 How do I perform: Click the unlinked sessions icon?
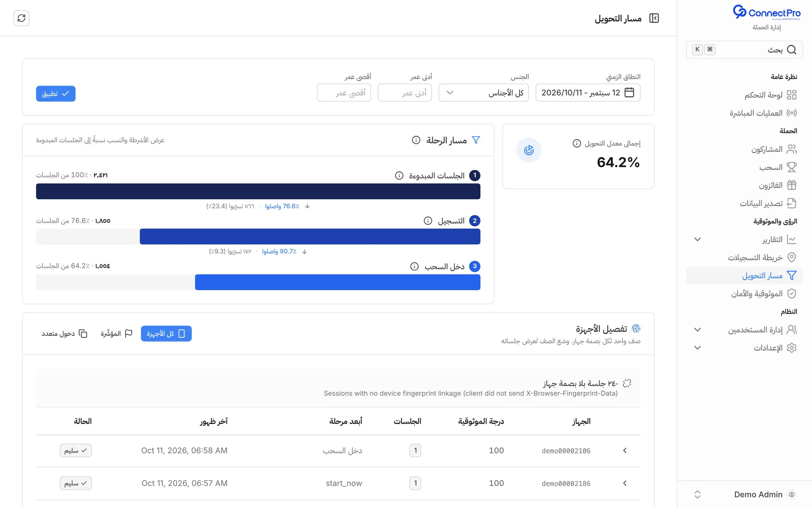point(627,383)
